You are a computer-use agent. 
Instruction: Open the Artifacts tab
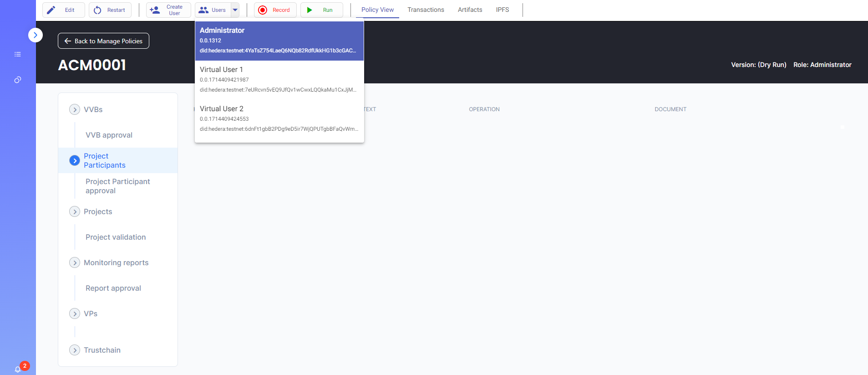(x=470, y=10)
